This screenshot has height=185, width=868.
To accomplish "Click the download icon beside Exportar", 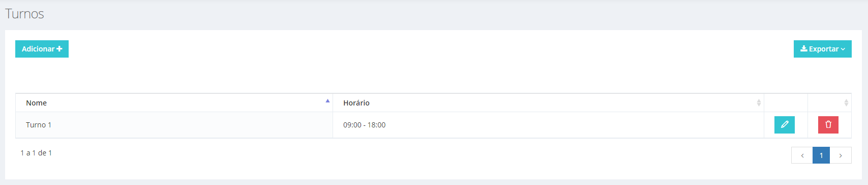I will tap(804, 49).
